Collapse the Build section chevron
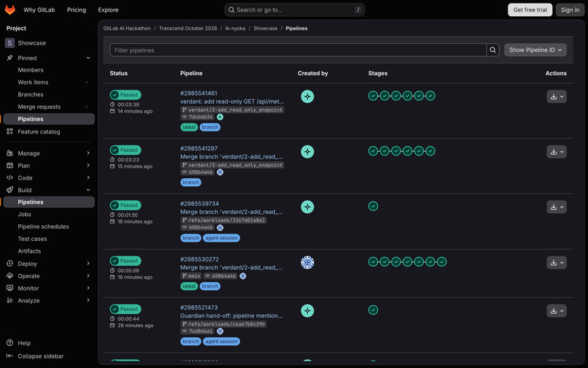The width and height of the screenshot is (588, 368). [x=88, y=190]
